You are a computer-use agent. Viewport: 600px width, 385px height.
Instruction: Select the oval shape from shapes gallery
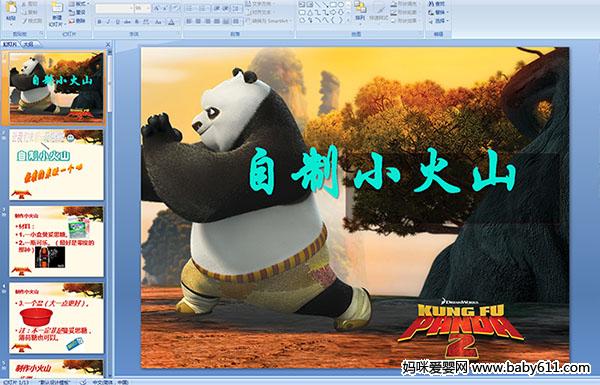pyautogui.click(x=341, y=5)
